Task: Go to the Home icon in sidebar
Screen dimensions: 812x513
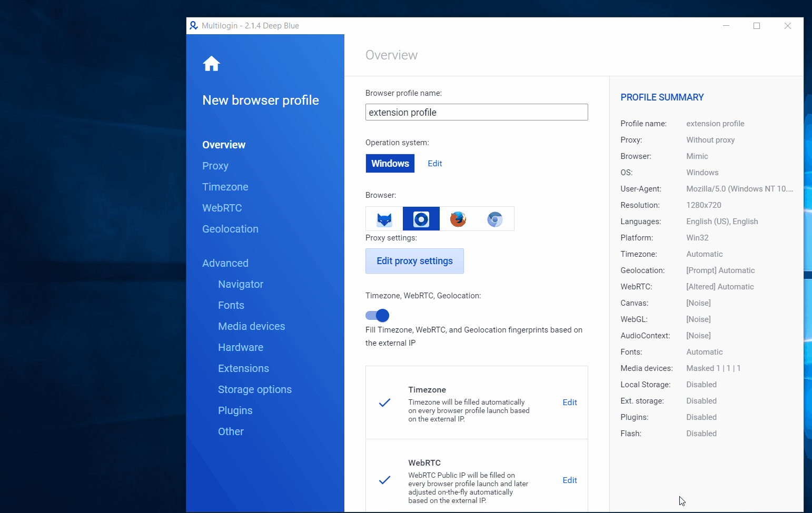Action: [x=211, y=64]
